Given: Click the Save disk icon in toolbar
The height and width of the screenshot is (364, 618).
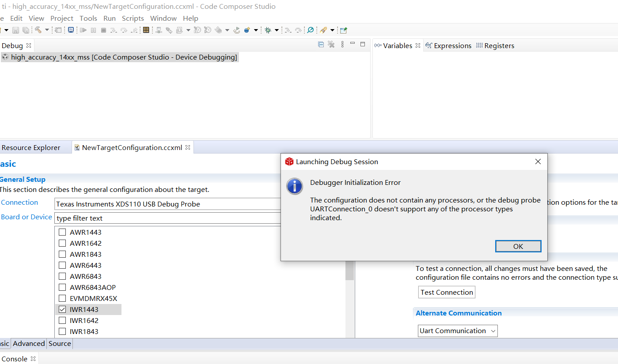Looking at the screenshot, I should click(x=15, y=30).
